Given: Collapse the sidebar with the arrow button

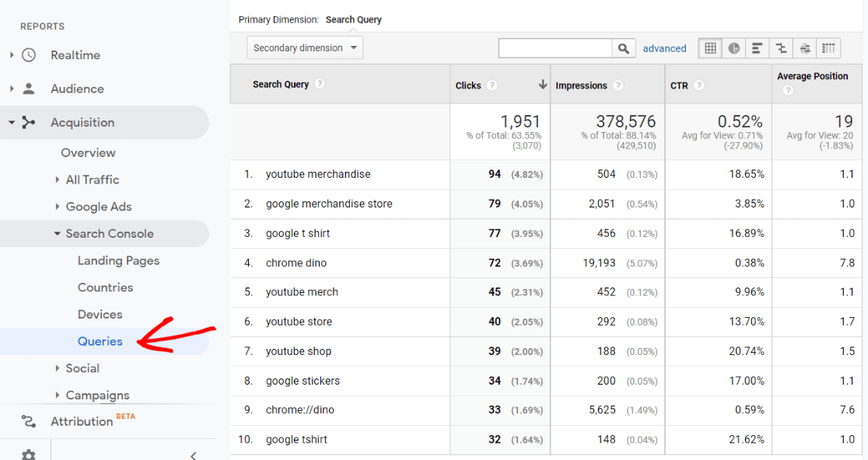Looking at the screenshot, I should coord(192,455).
